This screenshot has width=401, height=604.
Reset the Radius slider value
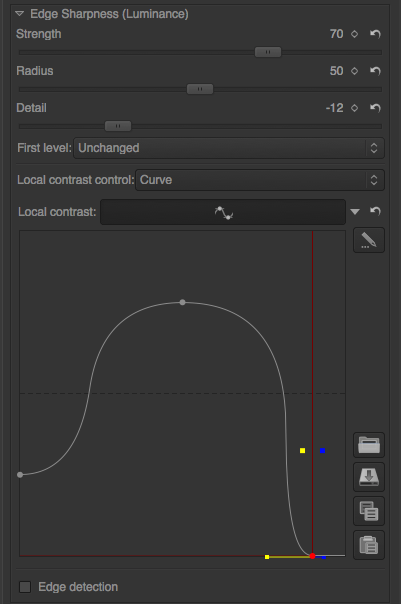click(x=375, y=71)
